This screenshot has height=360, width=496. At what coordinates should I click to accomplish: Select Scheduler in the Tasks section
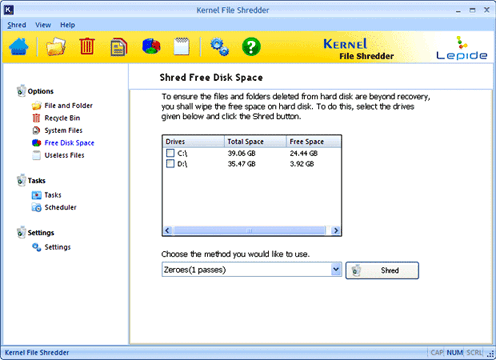pyautogui.click(x=60, y=207)
